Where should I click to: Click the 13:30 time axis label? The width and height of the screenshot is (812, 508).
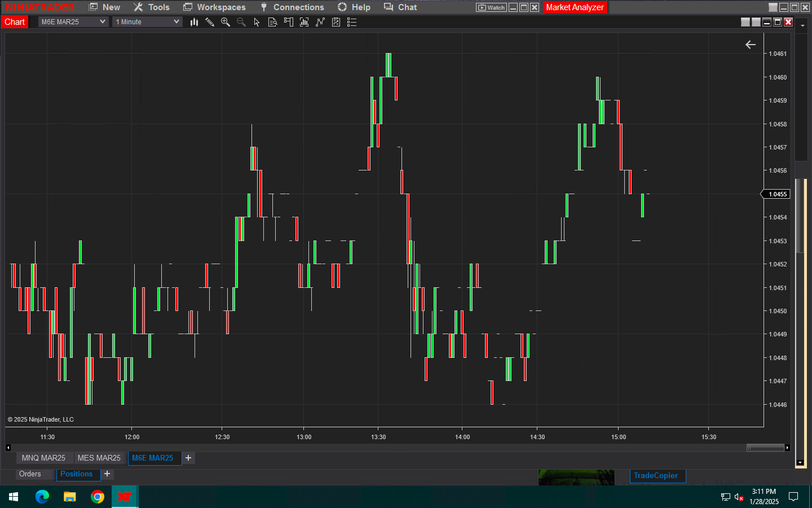point(378,437)
